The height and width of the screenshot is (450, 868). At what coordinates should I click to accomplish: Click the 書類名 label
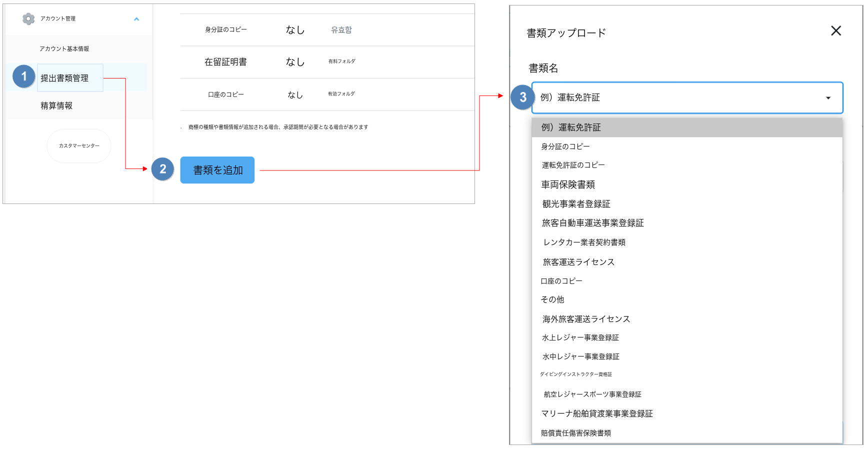[543, 68]
